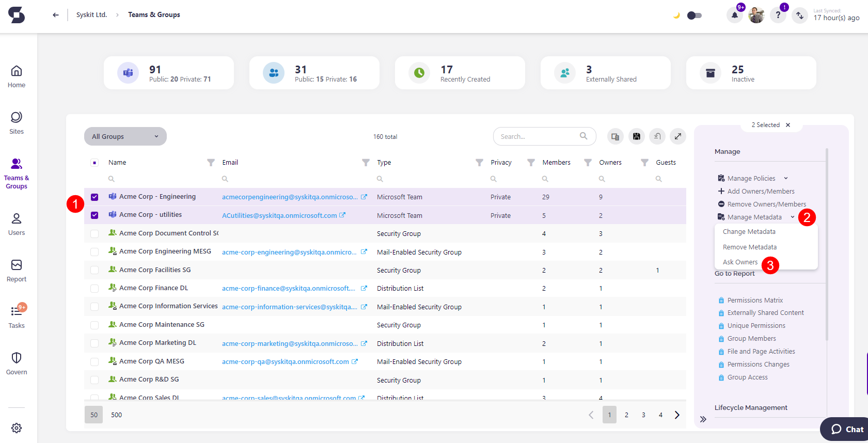The width and height of the screenshot is (868, 443).
Task: Go to page 2
Action: coord(626,415)
